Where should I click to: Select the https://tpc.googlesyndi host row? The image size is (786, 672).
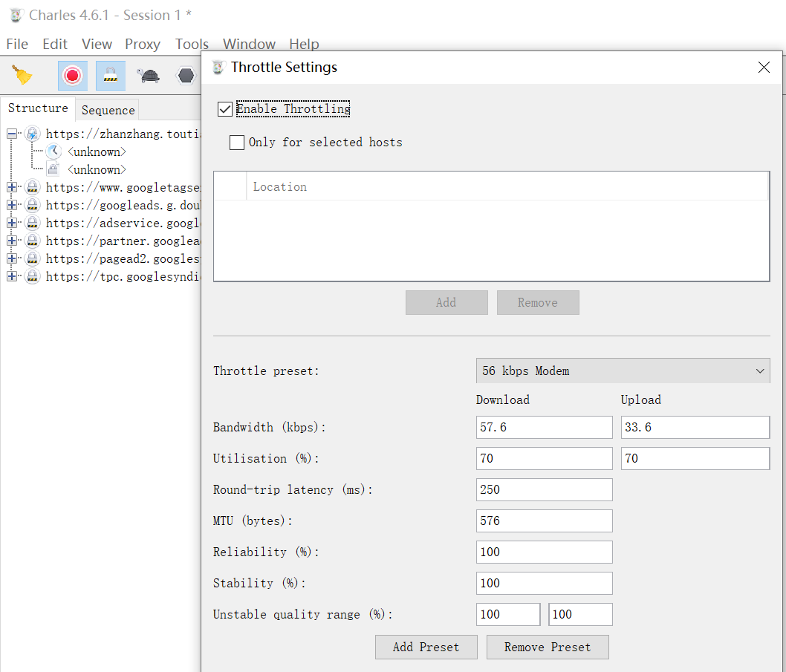coord(123,276)
